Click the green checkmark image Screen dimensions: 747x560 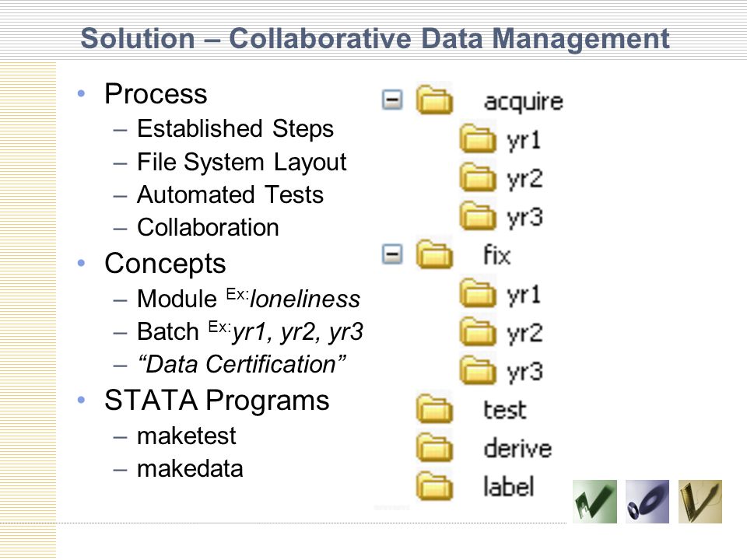pyautogui.click(x=594, y=502)
